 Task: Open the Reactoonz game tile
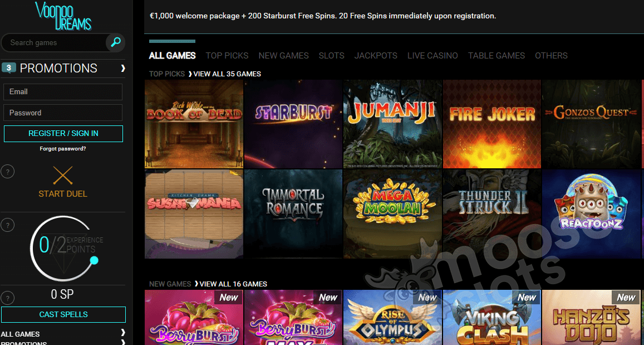[x=592, y=214]
